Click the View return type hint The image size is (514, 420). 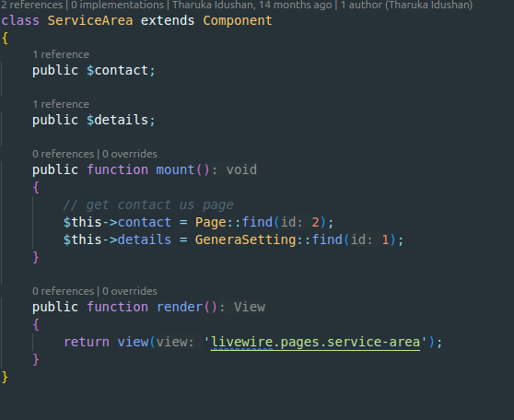250,308
